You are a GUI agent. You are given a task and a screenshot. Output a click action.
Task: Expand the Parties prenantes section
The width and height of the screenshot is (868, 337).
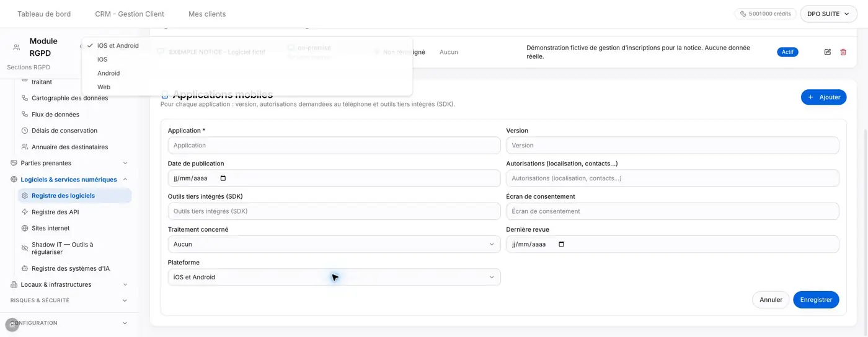coord(70,163)
